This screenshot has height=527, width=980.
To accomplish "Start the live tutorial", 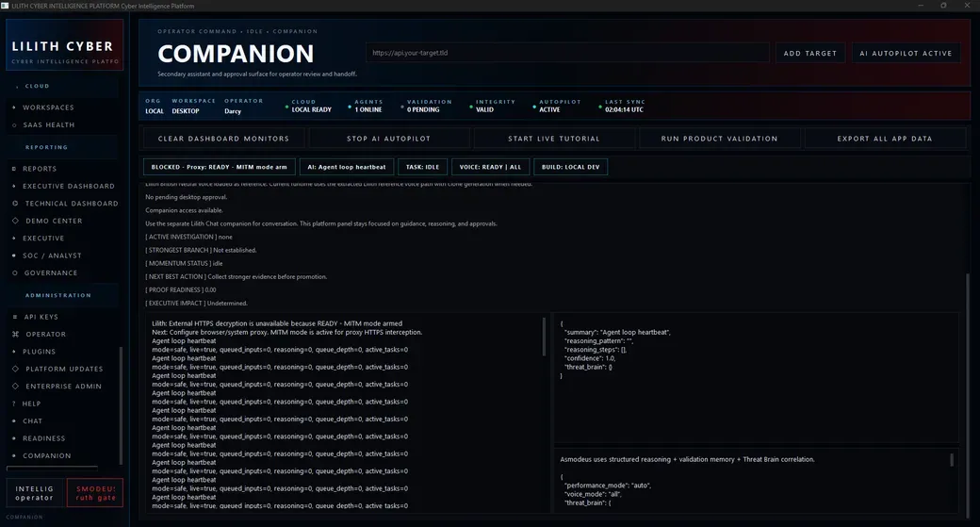I will click(554, 139).
